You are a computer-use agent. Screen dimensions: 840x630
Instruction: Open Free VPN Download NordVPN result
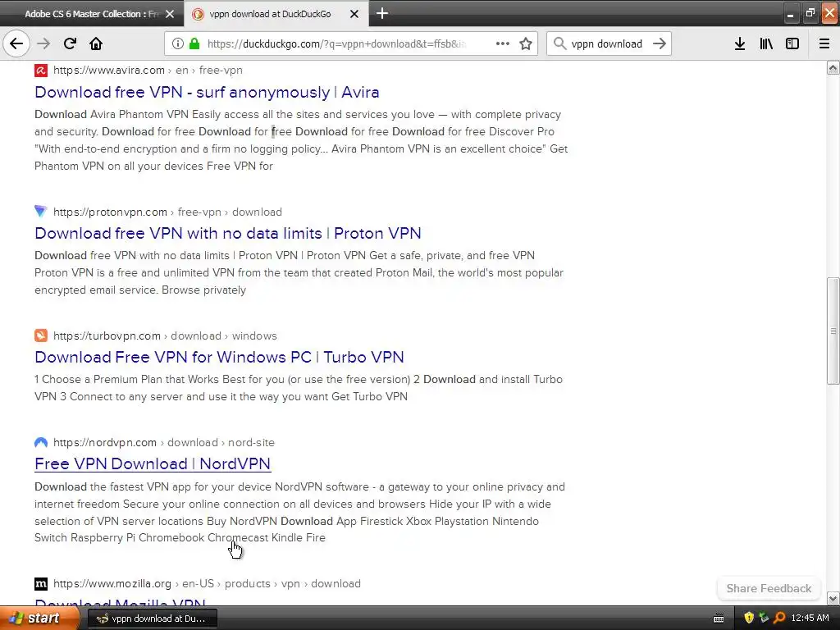tap(153, 463)
